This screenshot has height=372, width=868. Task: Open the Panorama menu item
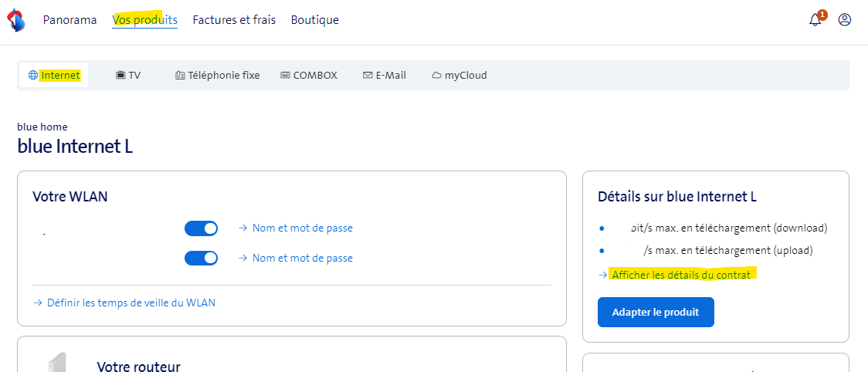coord(70,20)
